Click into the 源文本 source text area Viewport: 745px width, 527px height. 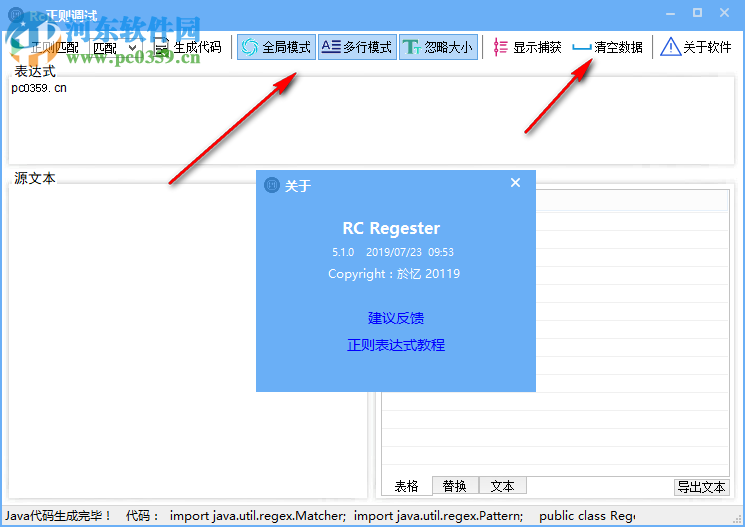click(188, 341)
